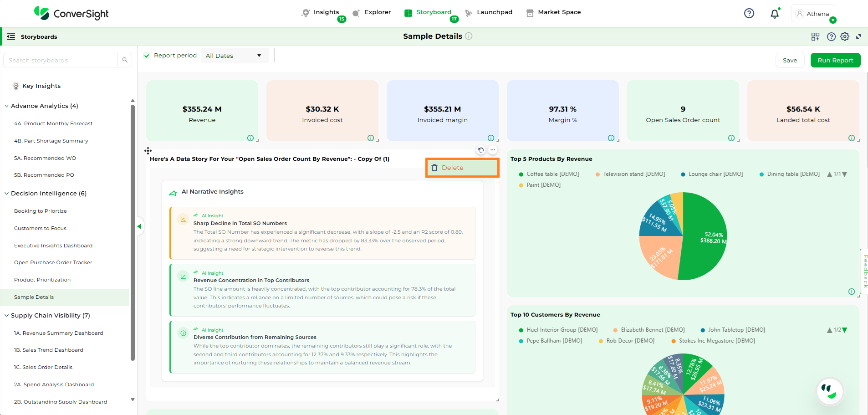Click the Save button
Image resolution: width=868 pixels, height=415 pixels.
point(790,60)
